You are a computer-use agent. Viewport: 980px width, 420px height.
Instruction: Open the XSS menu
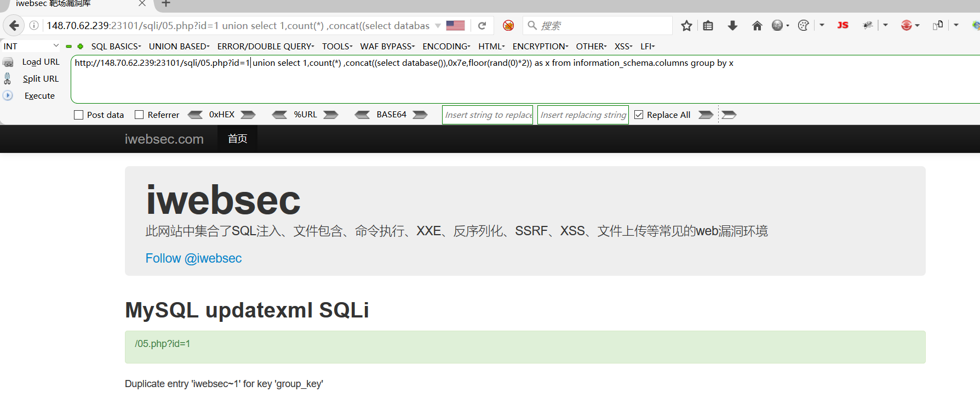(x=623, y=47)
